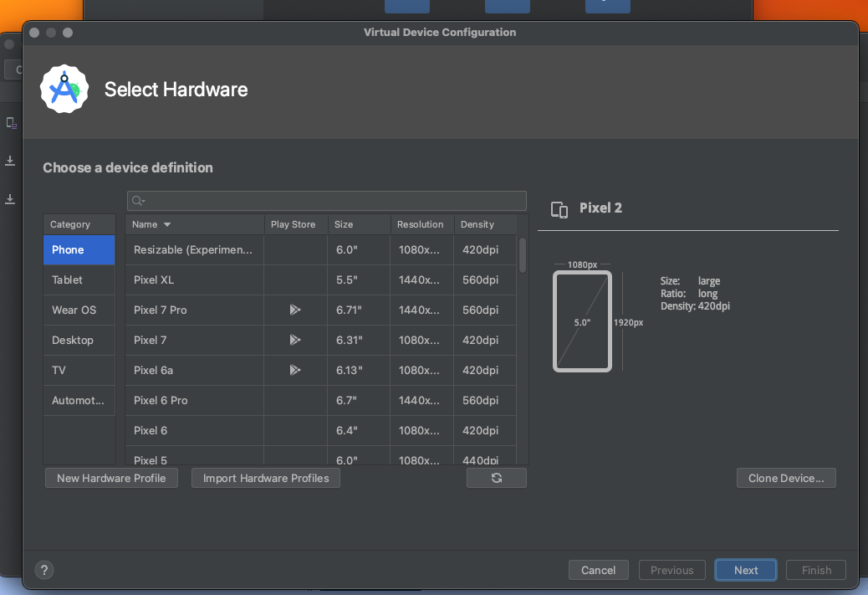The height and width of the screenshot is (595, 868).
Task: Open help with the question mark icon
Action: pyautogui.click(x=44, y=570)
